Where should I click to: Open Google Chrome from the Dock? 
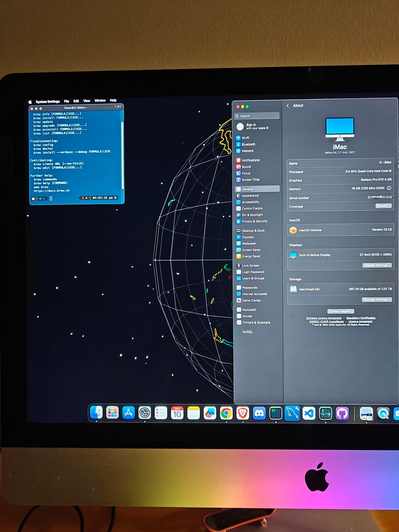coord(226,413)
